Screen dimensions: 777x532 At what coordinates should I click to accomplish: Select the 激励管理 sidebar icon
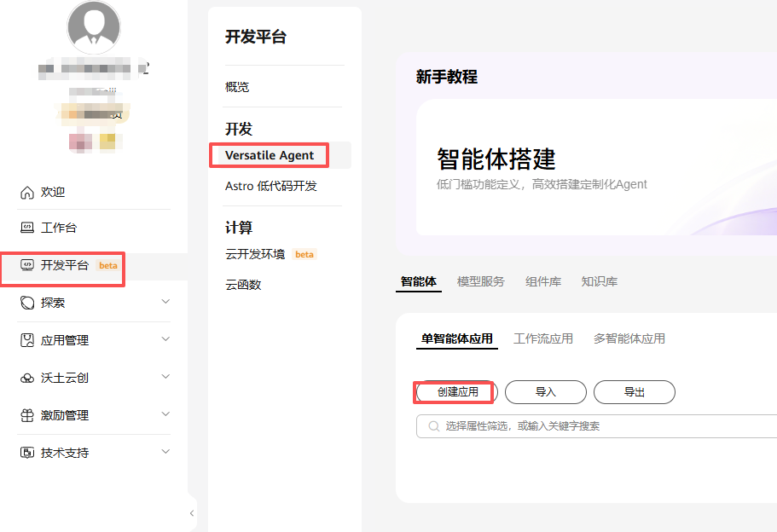tap(25, 415)
